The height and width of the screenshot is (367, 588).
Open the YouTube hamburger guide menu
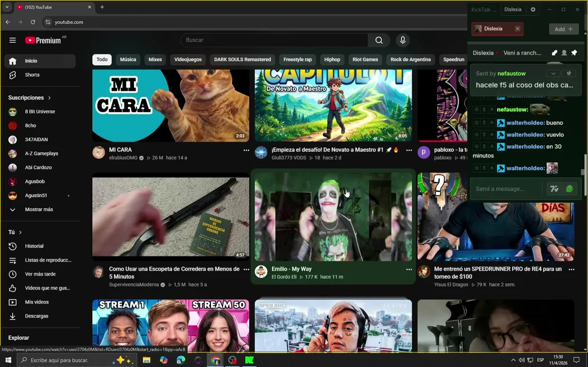12,40
